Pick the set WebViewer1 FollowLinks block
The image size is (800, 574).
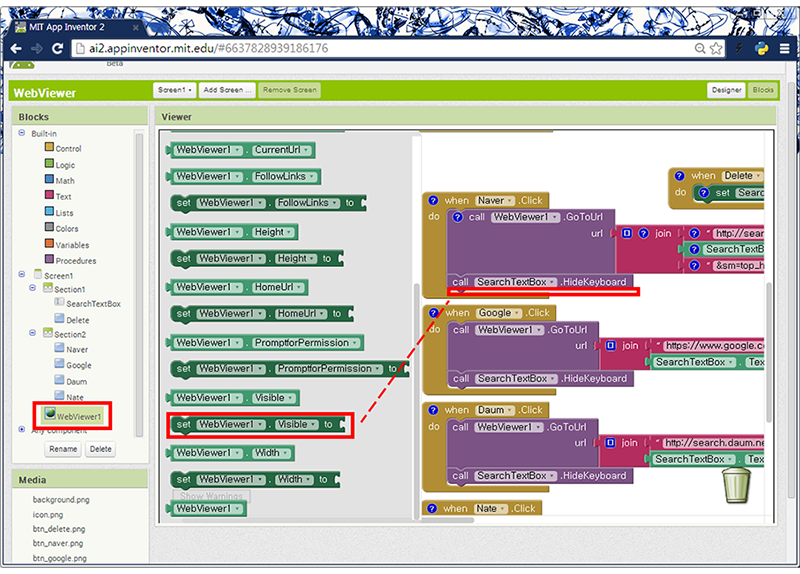[x=267, y=203]
